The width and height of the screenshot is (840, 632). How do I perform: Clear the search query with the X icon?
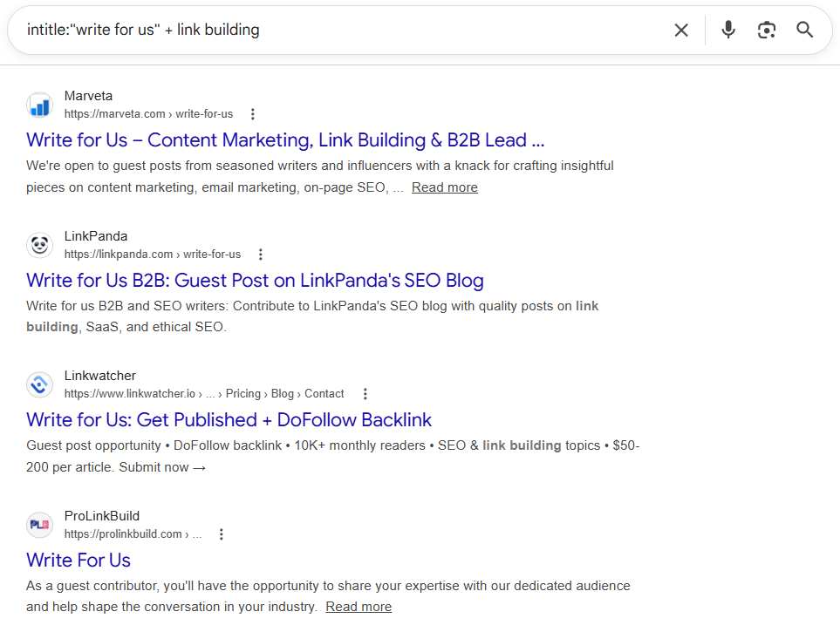tap(681, 29)
